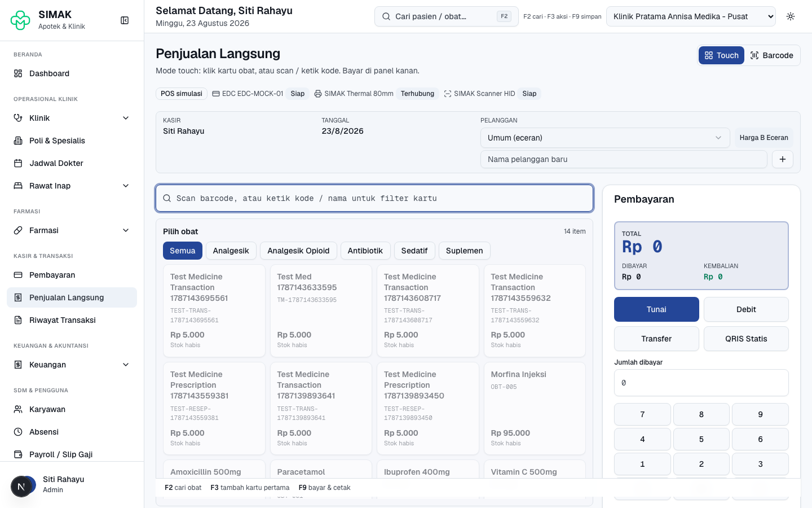Choose Debit payment method
The height and width of the screenshot is (508, 812).
pyautogui.click(x=746, y=309)
